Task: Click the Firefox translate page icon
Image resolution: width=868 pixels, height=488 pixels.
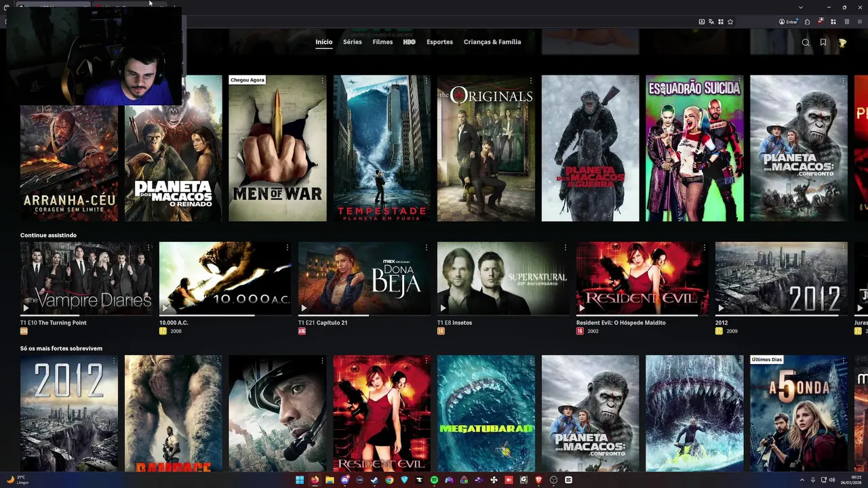Action: click(711, 22)
